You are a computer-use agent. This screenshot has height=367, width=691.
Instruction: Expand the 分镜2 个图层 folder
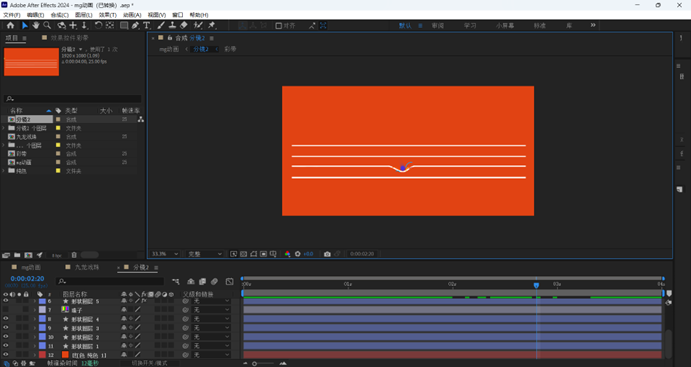click(4, 128)
